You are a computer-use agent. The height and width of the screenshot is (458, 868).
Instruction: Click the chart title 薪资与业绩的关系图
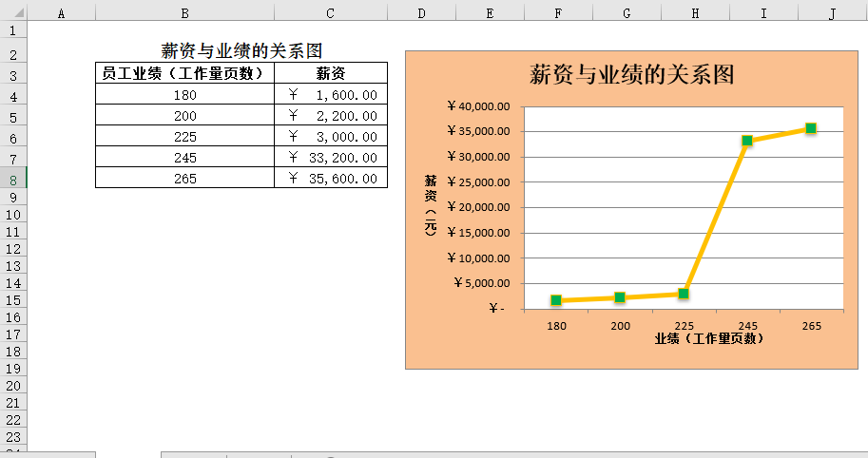[632, 74]
